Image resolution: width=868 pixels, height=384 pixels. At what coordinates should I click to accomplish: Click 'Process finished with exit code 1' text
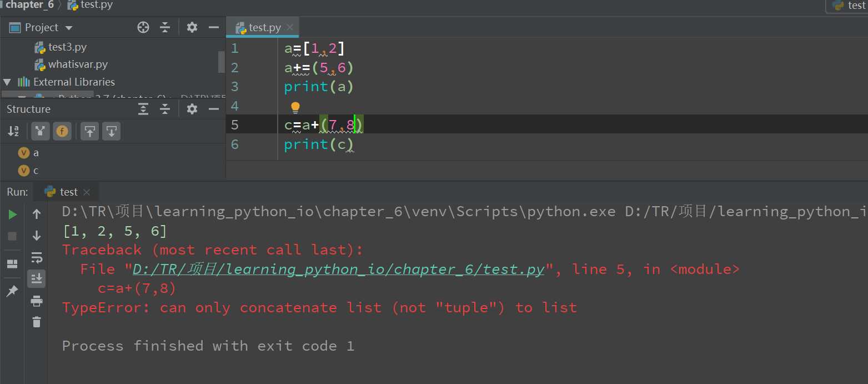[208, 346]
